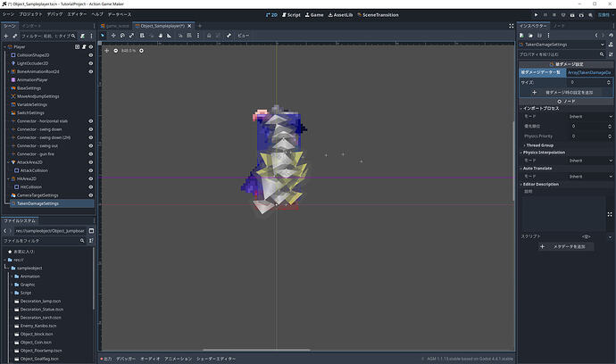Screen dimensions: 616x364
Task: Center the view with the crosshair icon
Action: pyautogui.click(x=106, y=51)
